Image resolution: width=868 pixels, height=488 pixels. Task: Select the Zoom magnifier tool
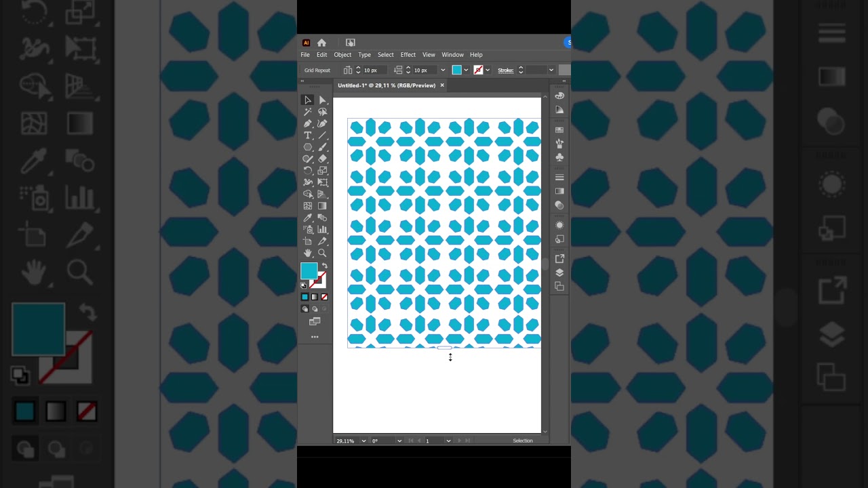click(323, 253)
